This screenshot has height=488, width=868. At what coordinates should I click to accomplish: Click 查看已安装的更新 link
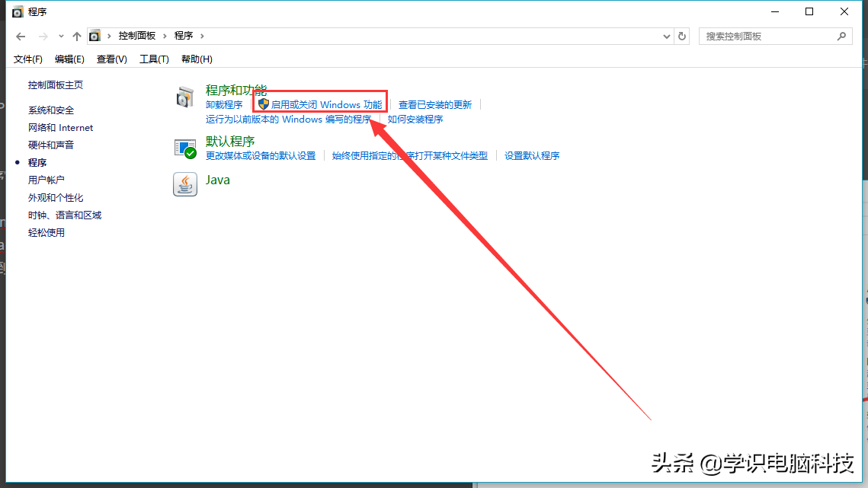(x=435, y=104)
